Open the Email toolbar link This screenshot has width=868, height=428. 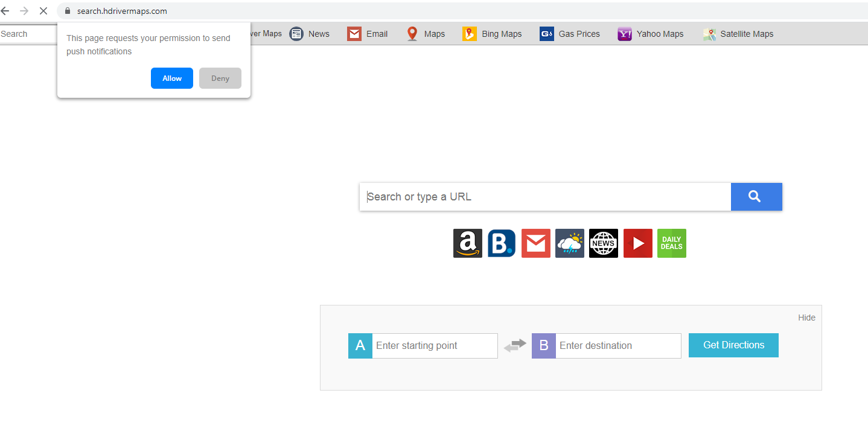(377, 34)
